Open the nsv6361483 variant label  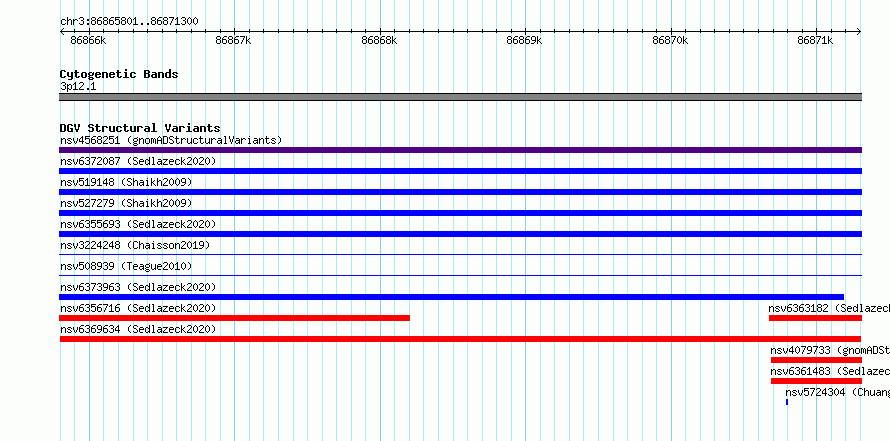pos(830,371)
